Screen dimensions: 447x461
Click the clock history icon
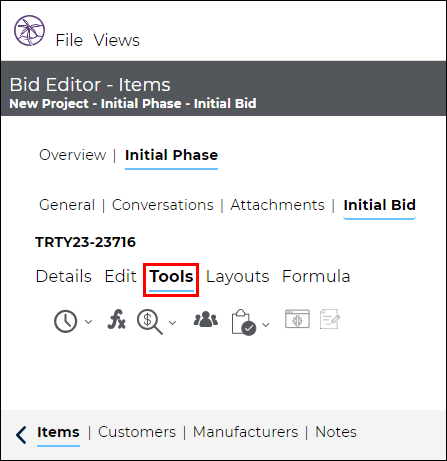point(65,321)
